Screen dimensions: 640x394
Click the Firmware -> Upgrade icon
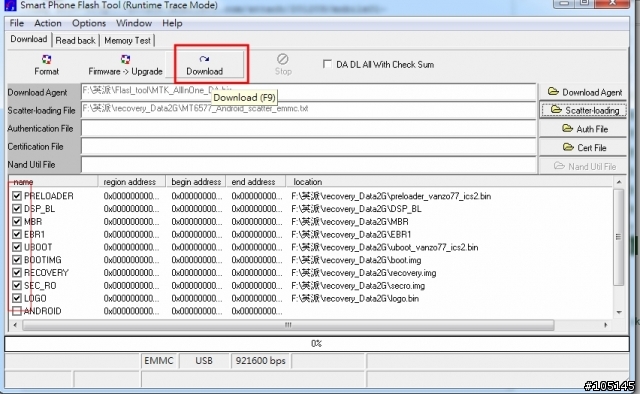click(x=125, y=65)
